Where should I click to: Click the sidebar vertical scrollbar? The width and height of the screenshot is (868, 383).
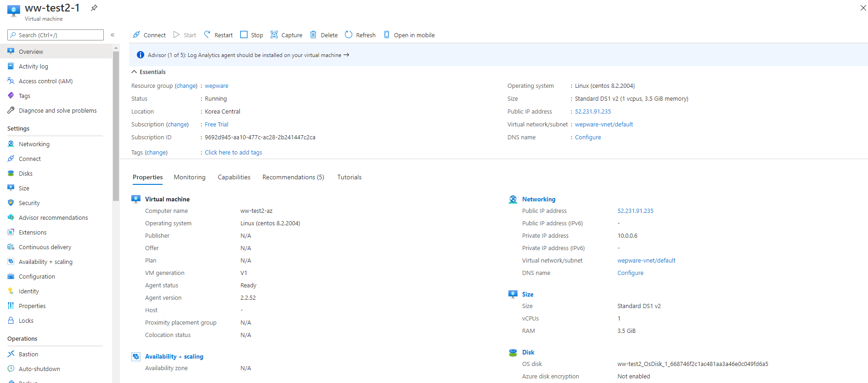pyautogui.click(x=116, y=126)
